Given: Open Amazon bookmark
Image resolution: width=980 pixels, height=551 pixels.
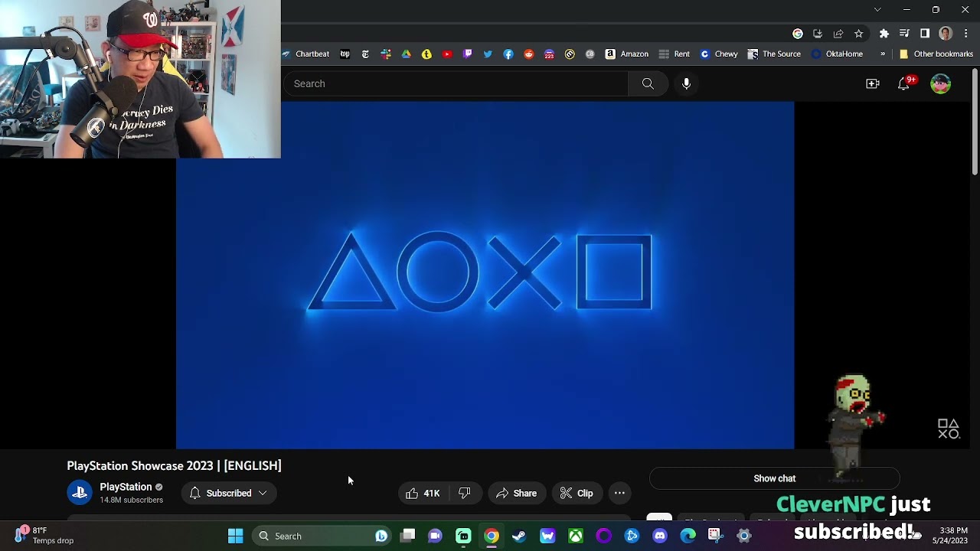Looking at the screenshot, I should (x=626, y=54).
